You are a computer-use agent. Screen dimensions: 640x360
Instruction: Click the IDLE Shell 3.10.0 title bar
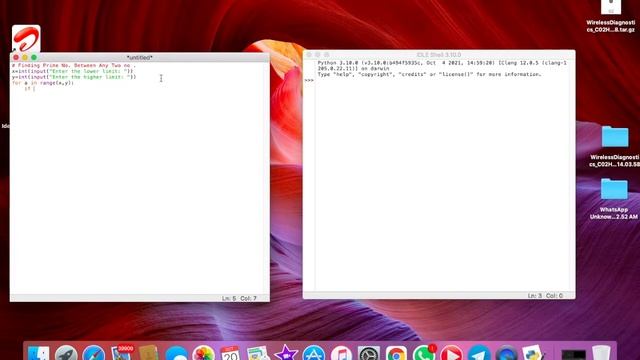click(x=439, y=54)
